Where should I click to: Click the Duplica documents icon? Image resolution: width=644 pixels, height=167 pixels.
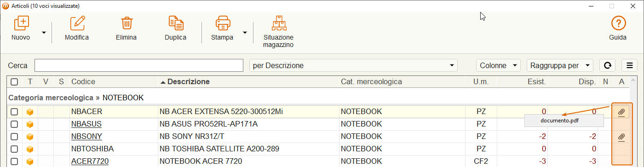pyautogui.click(x=176, y=23)
